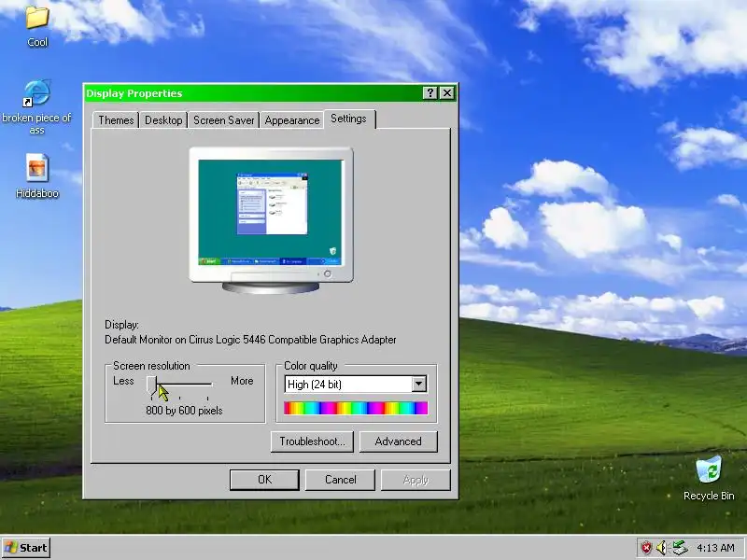The height and width of the screenshot is (560, 747).
Task: Open the Color quality dropdown arrow
Action: (418, 384)
